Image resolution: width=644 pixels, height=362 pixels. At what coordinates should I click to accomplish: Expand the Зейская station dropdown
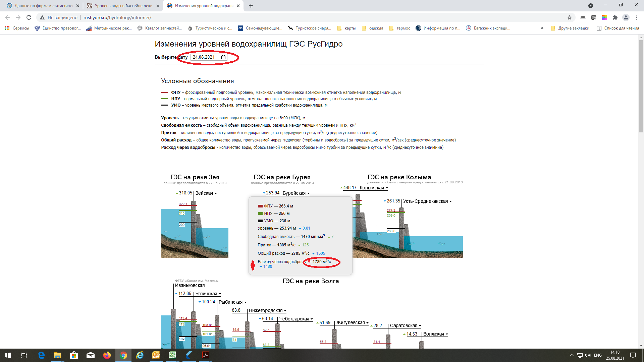pyautogui.click(x=216, y=193)
